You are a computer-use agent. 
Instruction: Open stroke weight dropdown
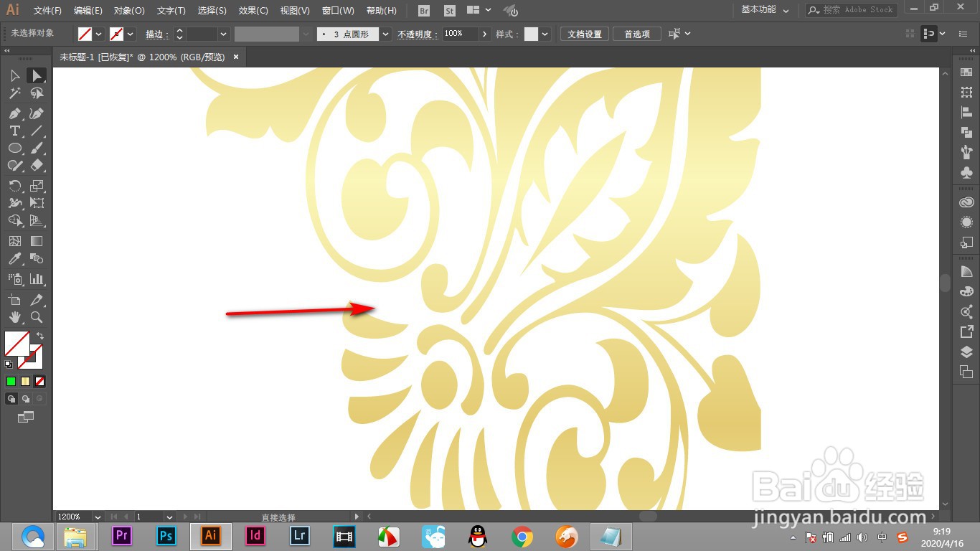(224, 34)
